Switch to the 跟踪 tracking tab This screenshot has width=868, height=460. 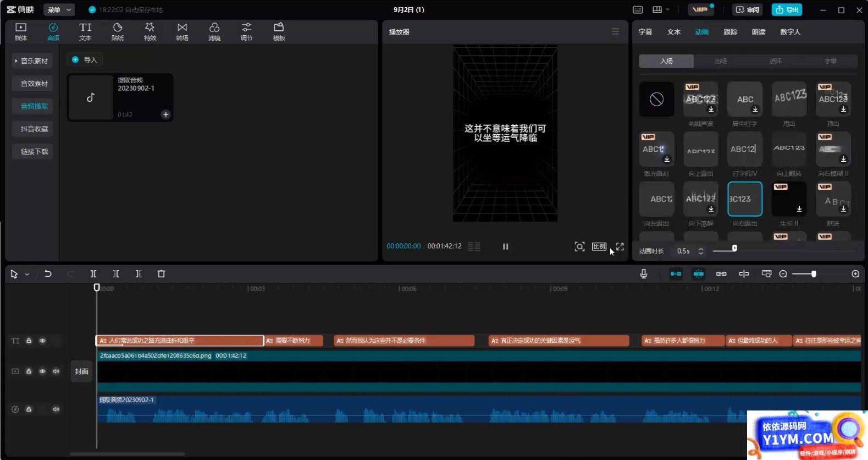(730, 32)
